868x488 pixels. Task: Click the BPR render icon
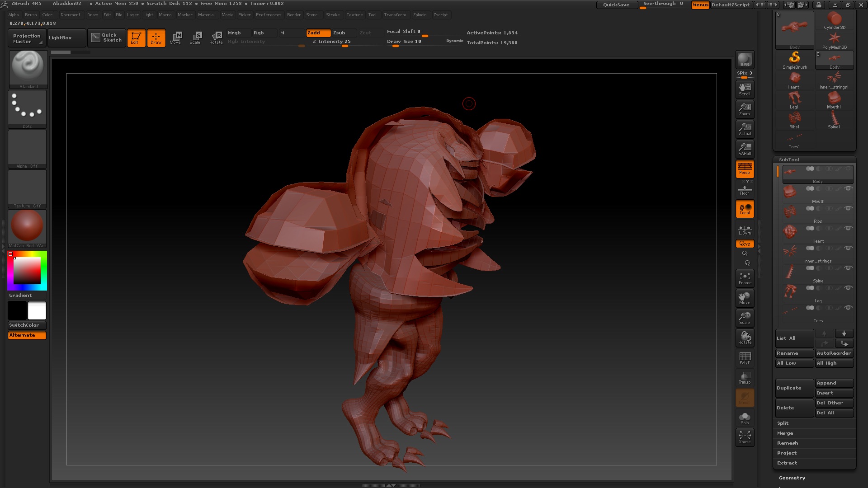[x=745, y=60]
